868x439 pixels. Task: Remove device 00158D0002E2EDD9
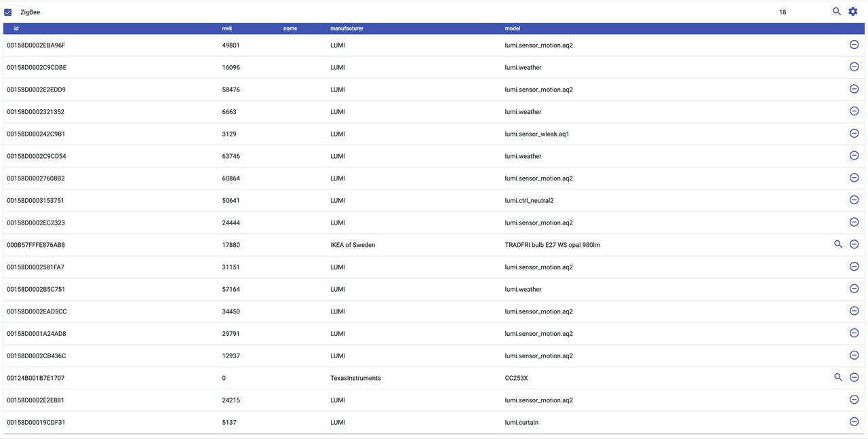(x=854, y=89)
